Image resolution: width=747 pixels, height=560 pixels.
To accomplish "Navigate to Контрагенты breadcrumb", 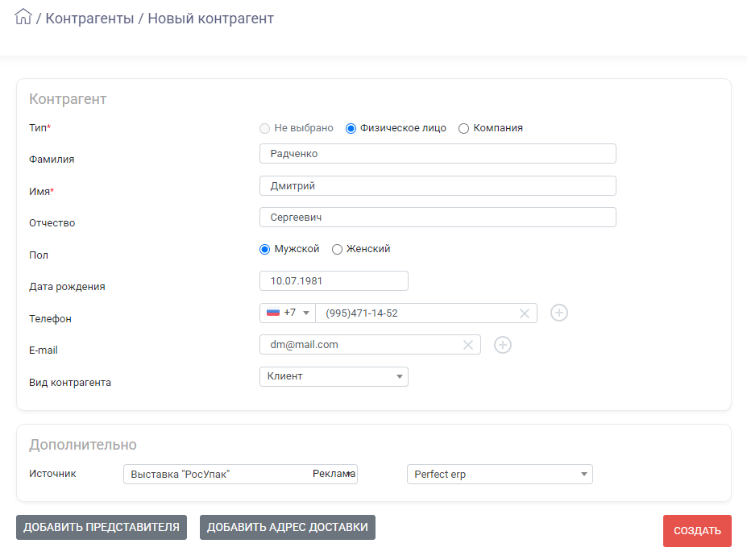I will pos(89,18).
